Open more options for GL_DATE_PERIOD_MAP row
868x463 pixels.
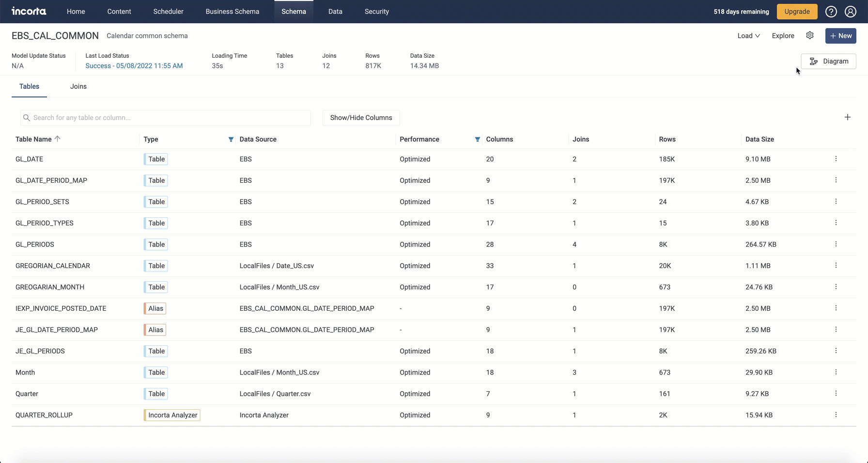(x=836, y=180)
